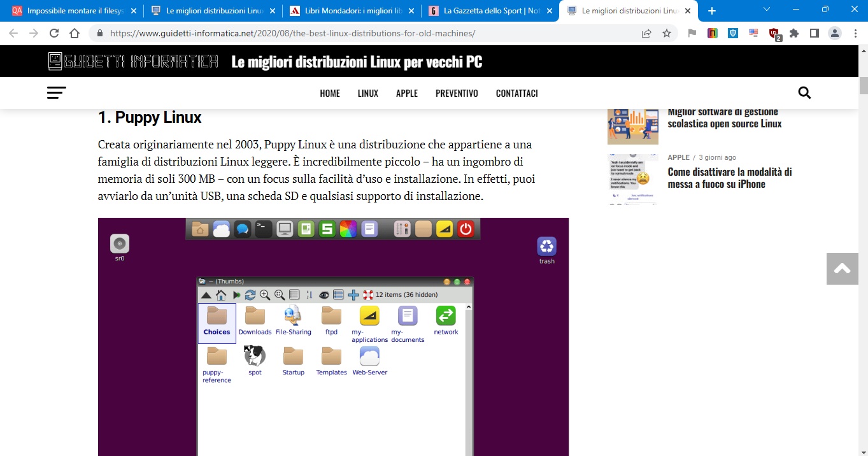The height and width of the screenshot is (456, 868).
Task: Open Chrome's three-dot menu
Action: coord(855,34)
